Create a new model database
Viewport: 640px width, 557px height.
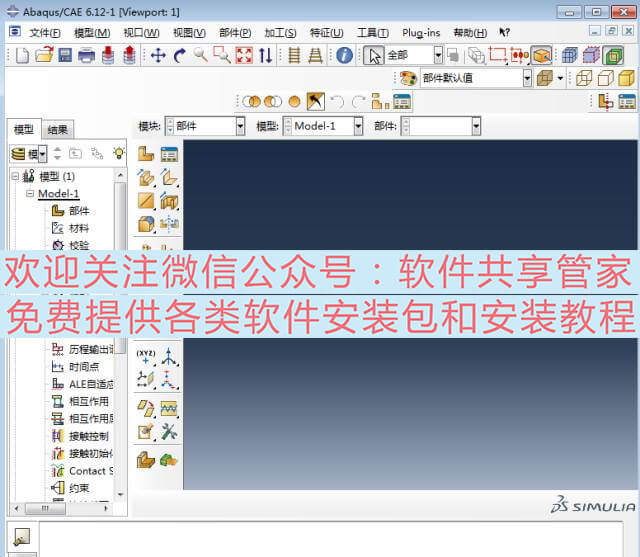pyautogui.click(x=22, y=55)
